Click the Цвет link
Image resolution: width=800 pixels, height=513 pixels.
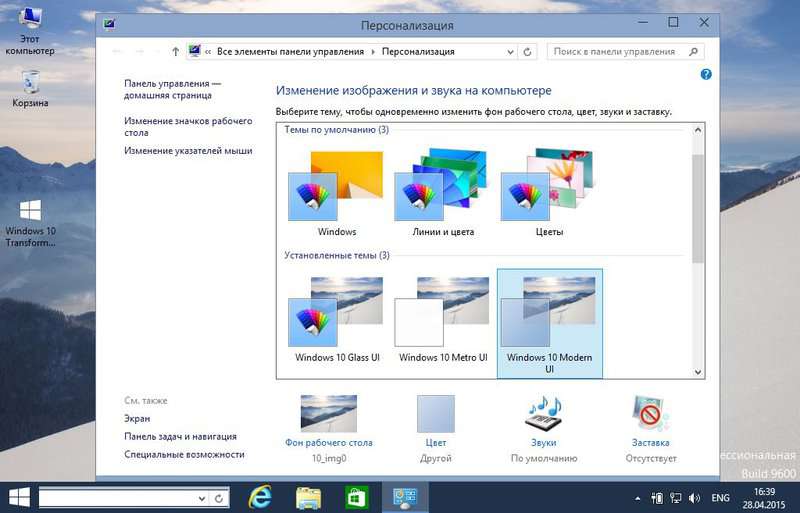[x=436, y=443]
